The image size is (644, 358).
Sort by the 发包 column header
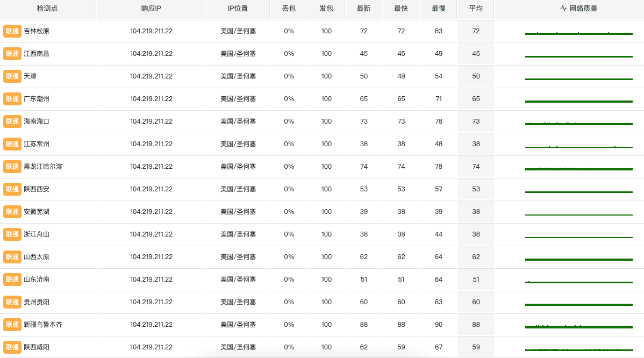coord(326,9)
